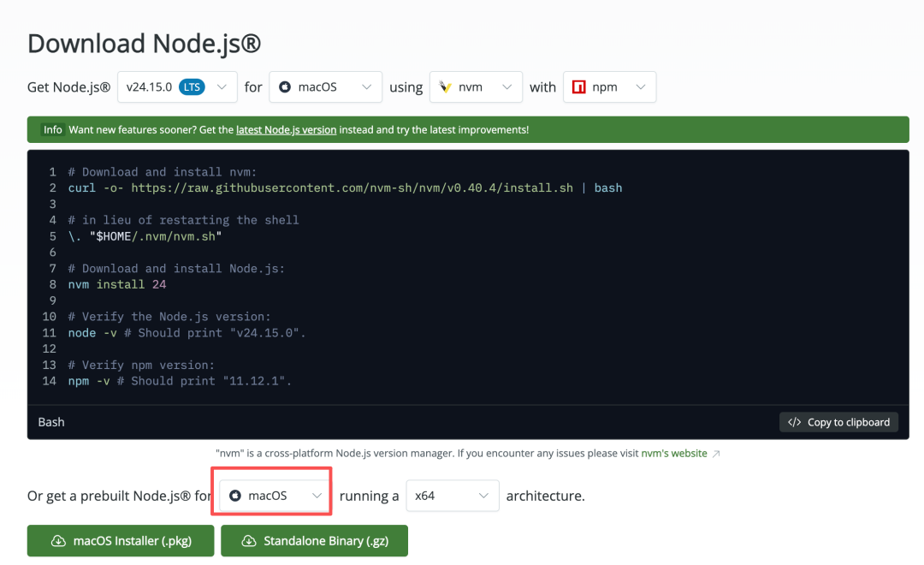Download the macOS Installer (.pkg)

click(121, 541)
